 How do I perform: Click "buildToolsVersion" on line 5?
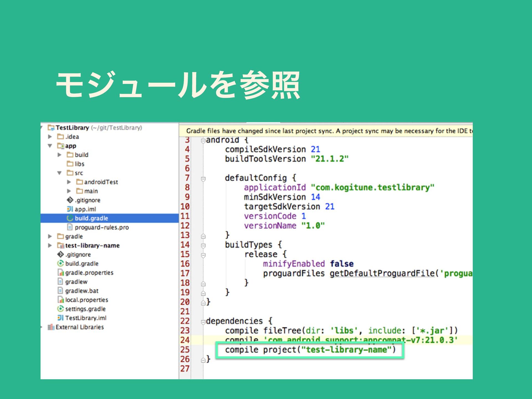(x=265, y=159)
